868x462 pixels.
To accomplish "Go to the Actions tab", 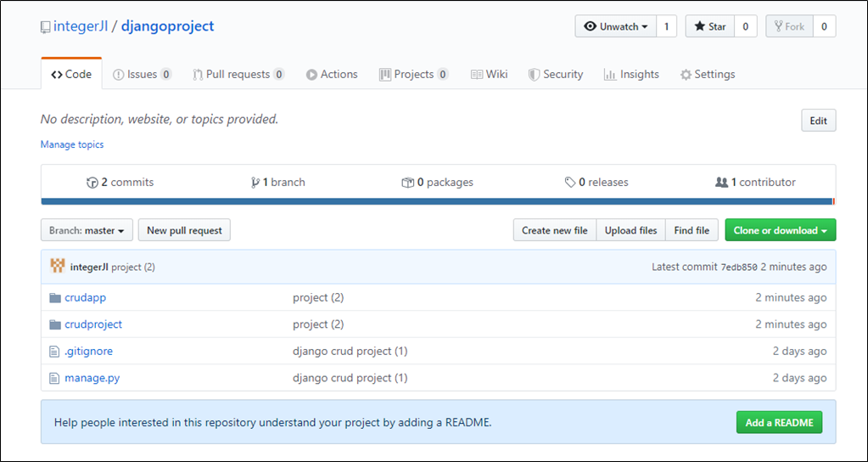I will (332, 74).
